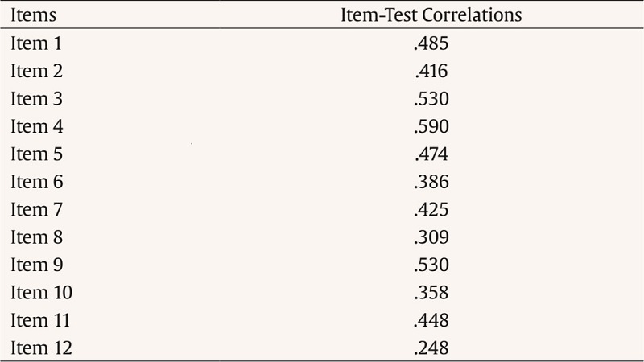Select the "Item 2" row label
Image resolution: width=644 pixels, height=362 pixels.
[36, 72]
